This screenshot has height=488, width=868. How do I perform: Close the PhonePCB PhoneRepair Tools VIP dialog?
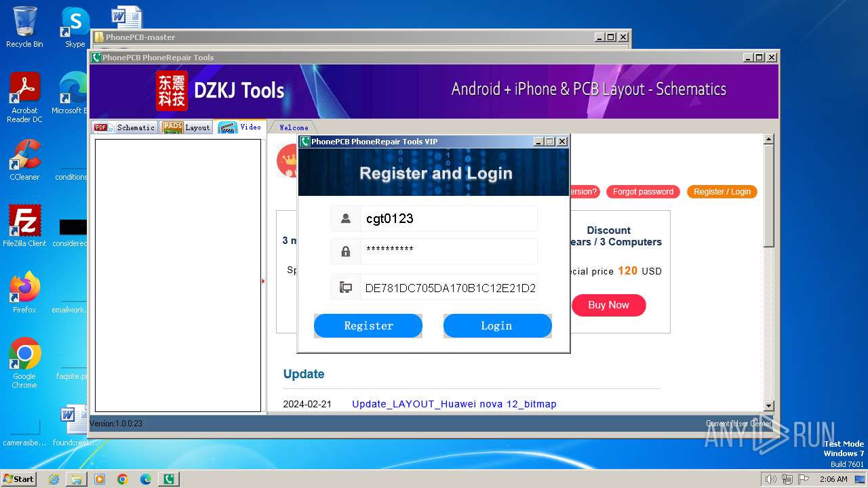tap(562, 142)
